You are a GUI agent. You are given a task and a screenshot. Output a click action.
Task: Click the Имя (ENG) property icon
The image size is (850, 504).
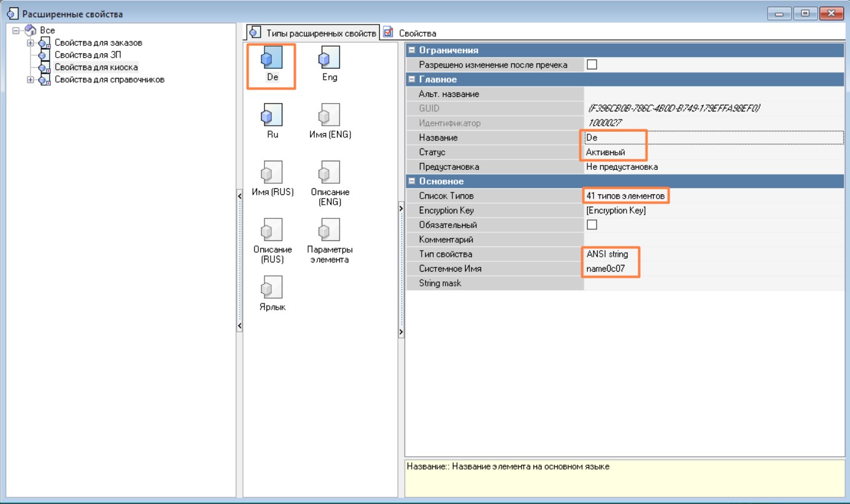click(x=329, y=115)
